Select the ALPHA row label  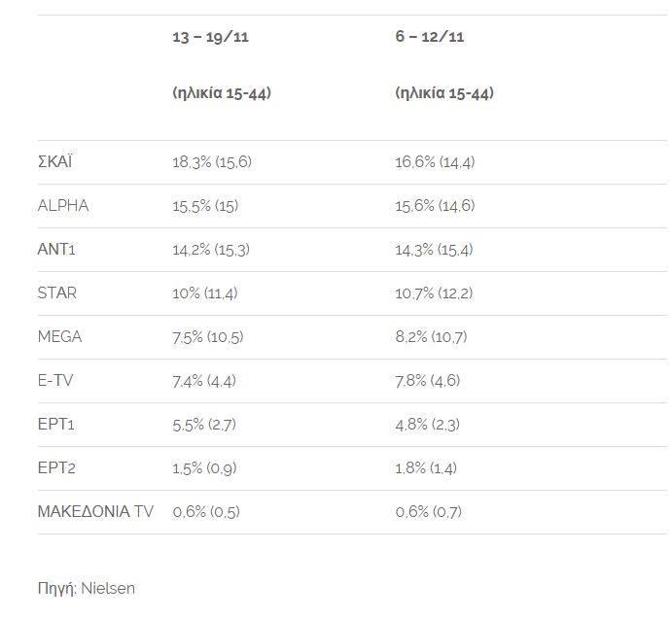tap(62, 205)
